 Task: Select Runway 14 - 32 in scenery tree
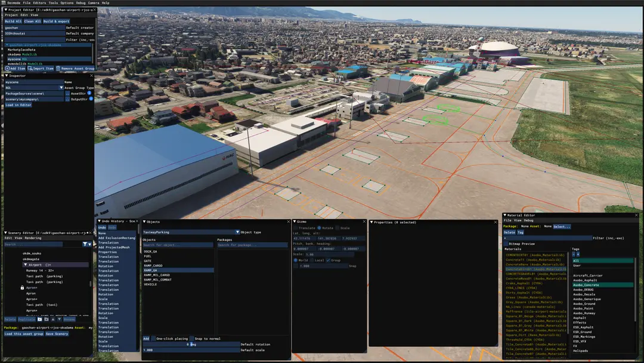[x=40, y=270]
